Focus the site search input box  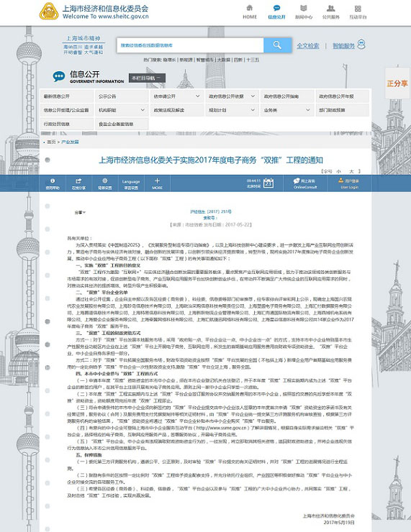coord(190,45)
